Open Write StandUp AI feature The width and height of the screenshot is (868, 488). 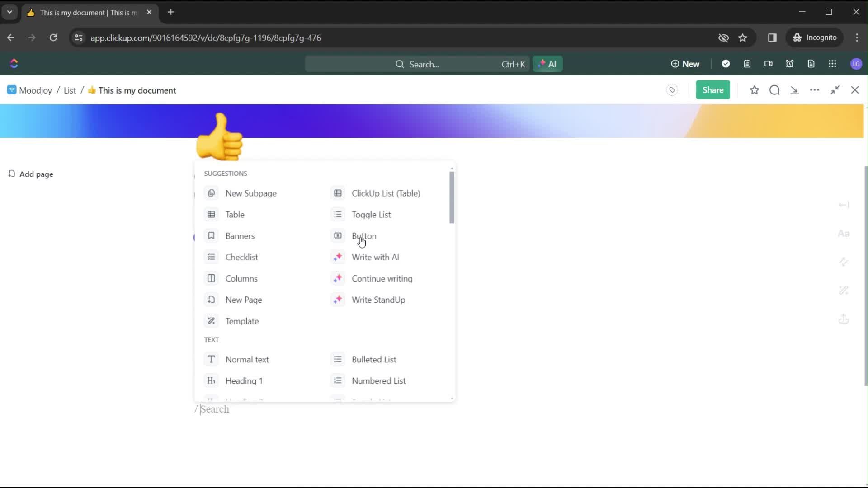tap(378, 300)
